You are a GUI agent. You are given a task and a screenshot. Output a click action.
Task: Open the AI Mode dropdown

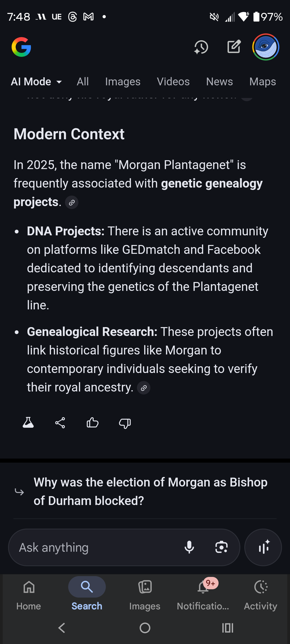tap(37, 81)
